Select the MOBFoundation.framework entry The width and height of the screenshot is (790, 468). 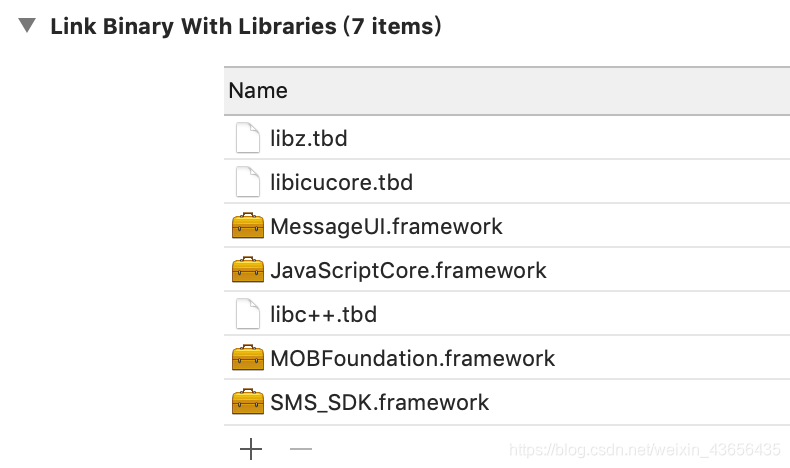coord(507,358)
